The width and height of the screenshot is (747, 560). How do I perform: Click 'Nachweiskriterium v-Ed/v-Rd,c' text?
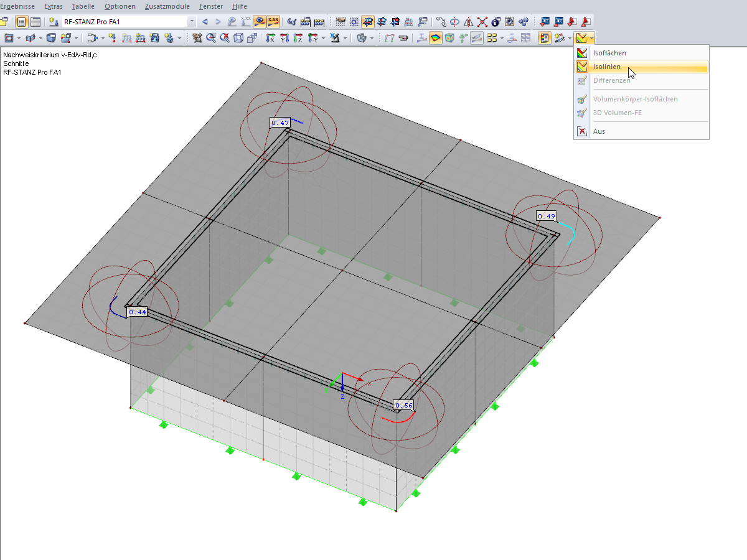[50, 55]
